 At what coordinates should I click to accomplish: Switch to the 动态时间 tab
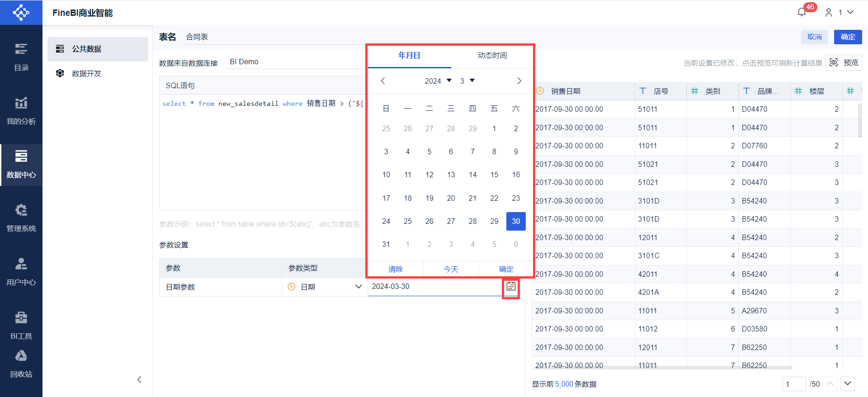pos(492,56)
